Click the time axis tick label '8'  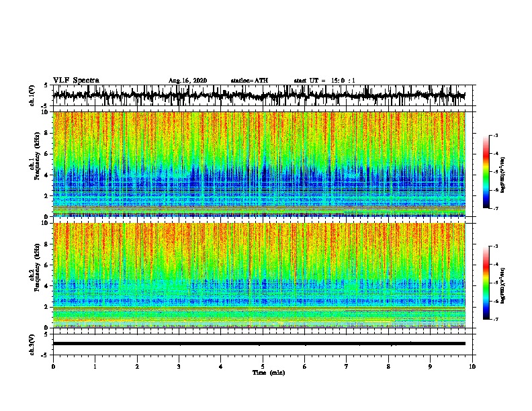click(388, 367)
